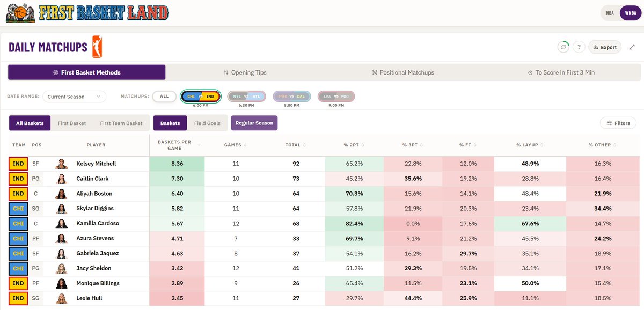Open the To Score in First 3 Min tab

pyautogui.click(x=561, y=72)
